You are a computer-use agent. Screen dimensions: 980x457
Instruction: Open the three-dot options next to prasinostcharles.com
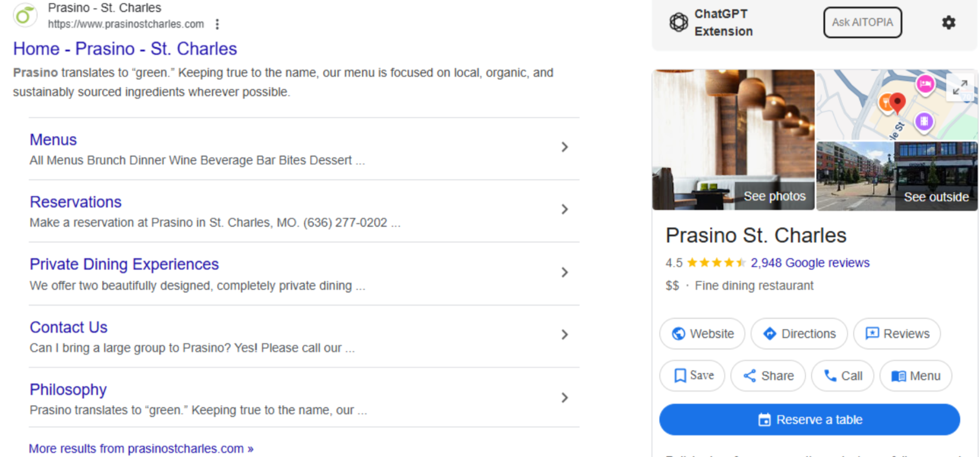pos(218,24)
